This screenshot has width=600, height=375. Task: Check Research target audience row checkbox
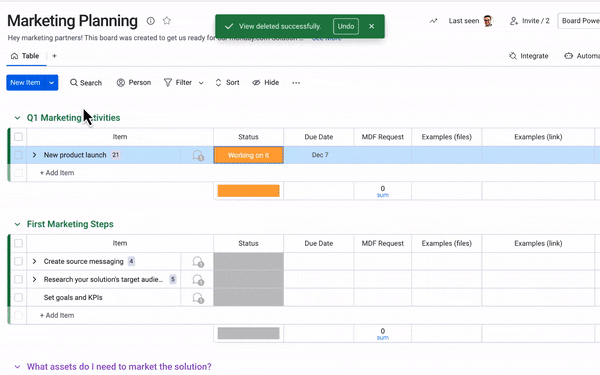tap(18, 279)
